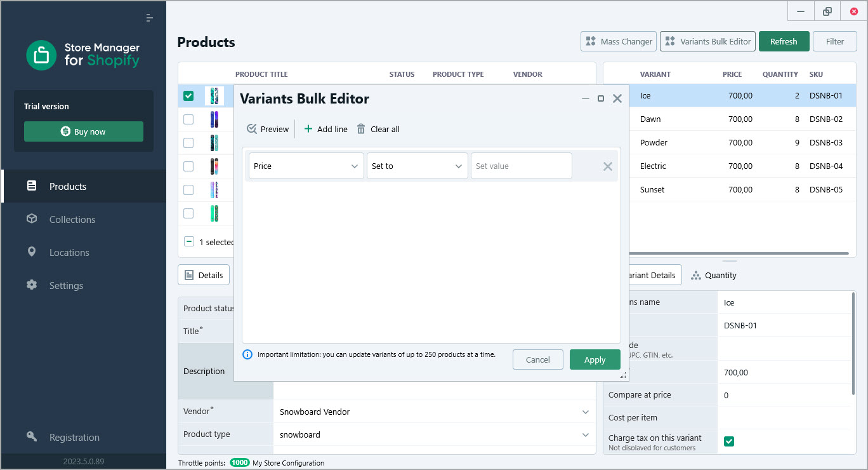
Task: Click the first product snowboard thumbnail
Action: (x=214, y=96)
